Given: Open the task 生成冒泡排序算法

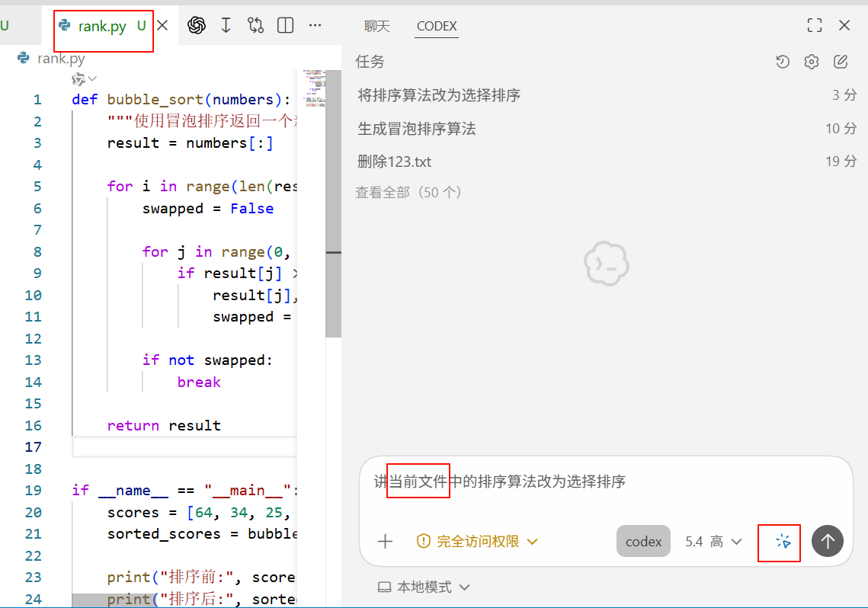Looking at the screenshot, I should coord(606,129).
